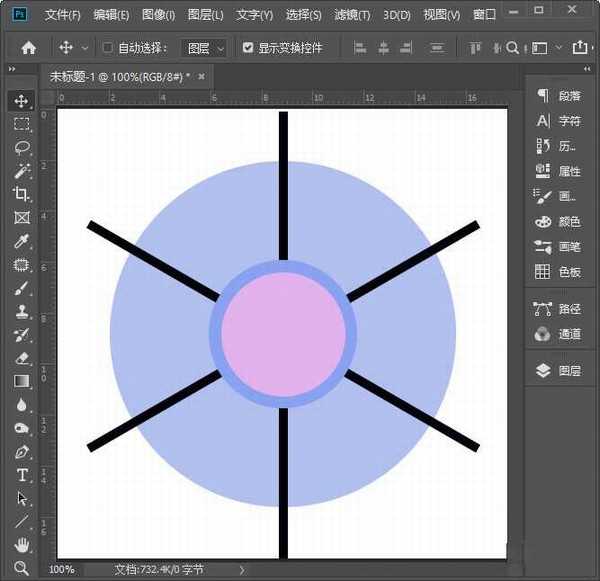Click the Home icon in options bar
Image resolution: width=600 pixels, height=581 pixels.
29,47
